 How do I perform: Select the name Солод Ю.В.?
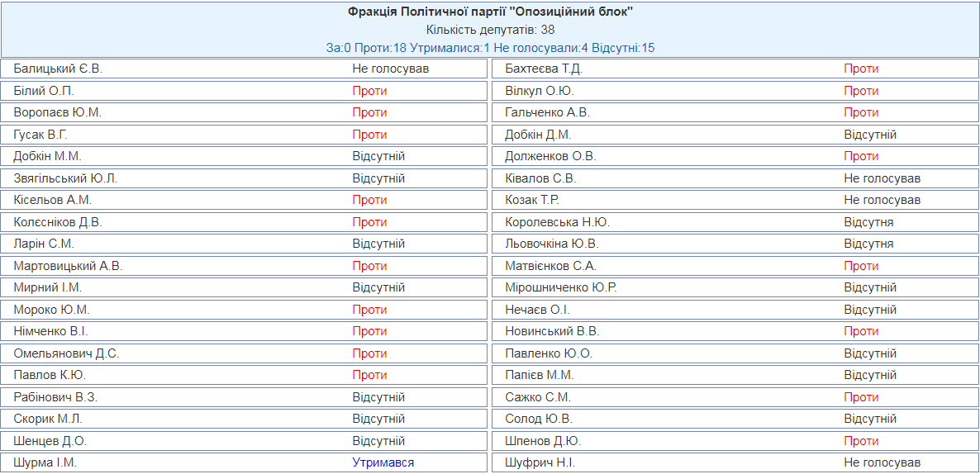click(x=539, y=419)
